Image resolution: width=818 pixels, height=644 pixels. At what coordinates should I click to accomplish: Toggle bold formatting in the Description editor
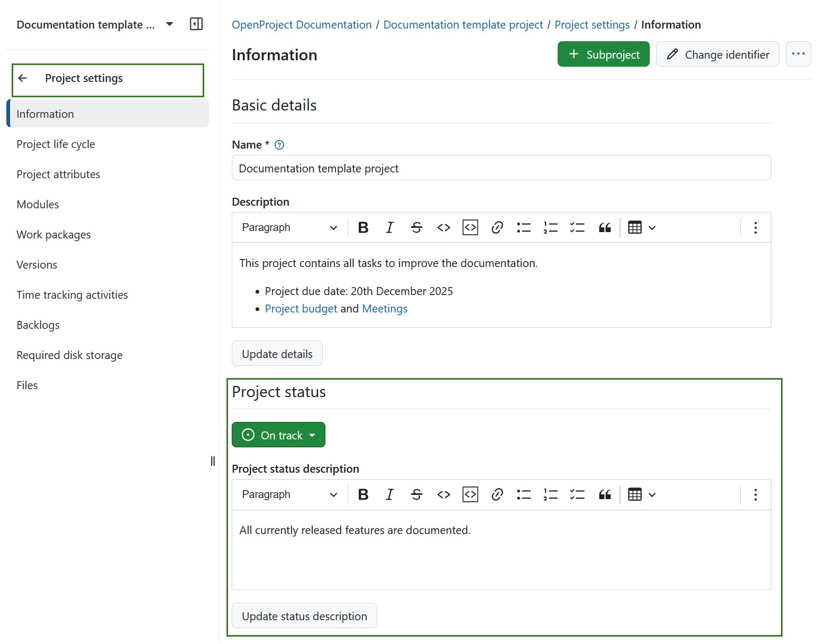coord(363,227)
